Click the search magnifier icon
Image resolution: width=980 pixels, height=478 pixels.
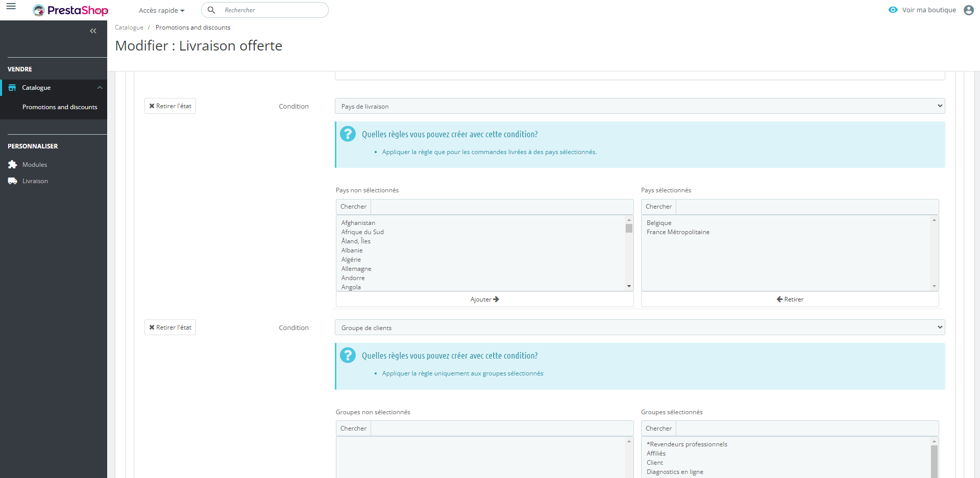tap(211, 10)
